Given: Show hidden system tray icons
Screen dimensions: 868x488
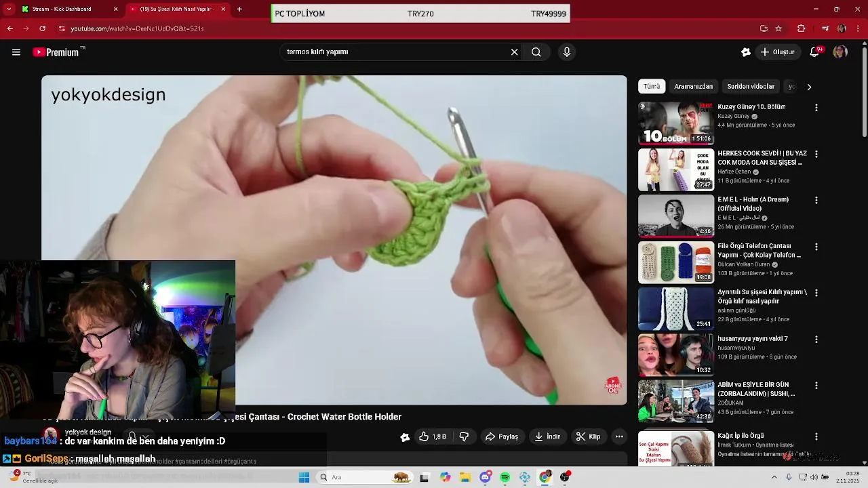Looking at the screenshot, I should click(774, 477).
